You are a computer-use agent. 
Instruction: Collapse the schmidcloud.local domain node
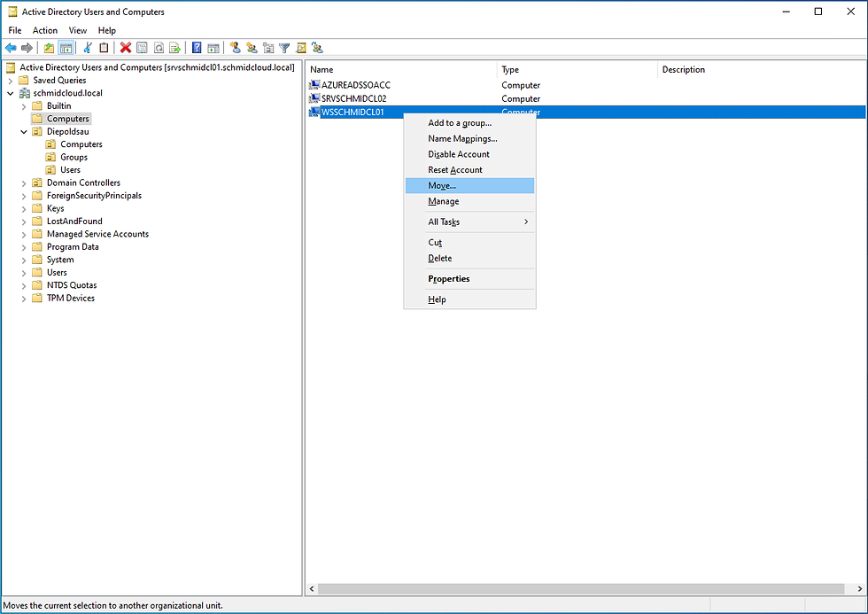click(x=10, y=94)
